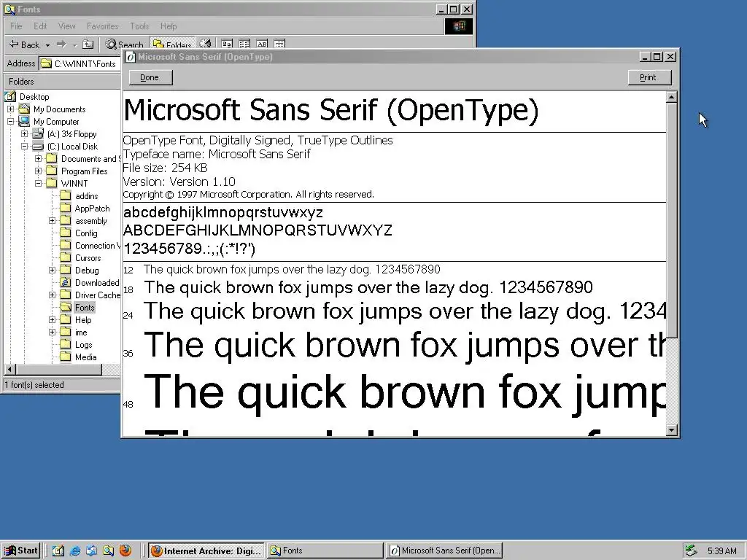Collapse the WINNT folder node
The width and height of the screenshot is (747, 560).
(38, 183)
